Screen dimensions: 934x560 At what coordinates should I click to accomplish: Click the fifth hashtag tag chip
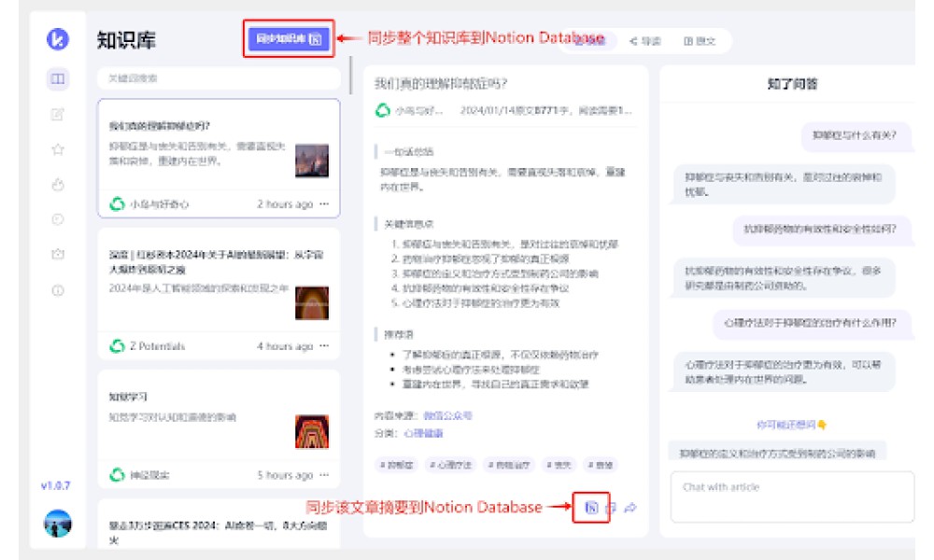[600, 465]
